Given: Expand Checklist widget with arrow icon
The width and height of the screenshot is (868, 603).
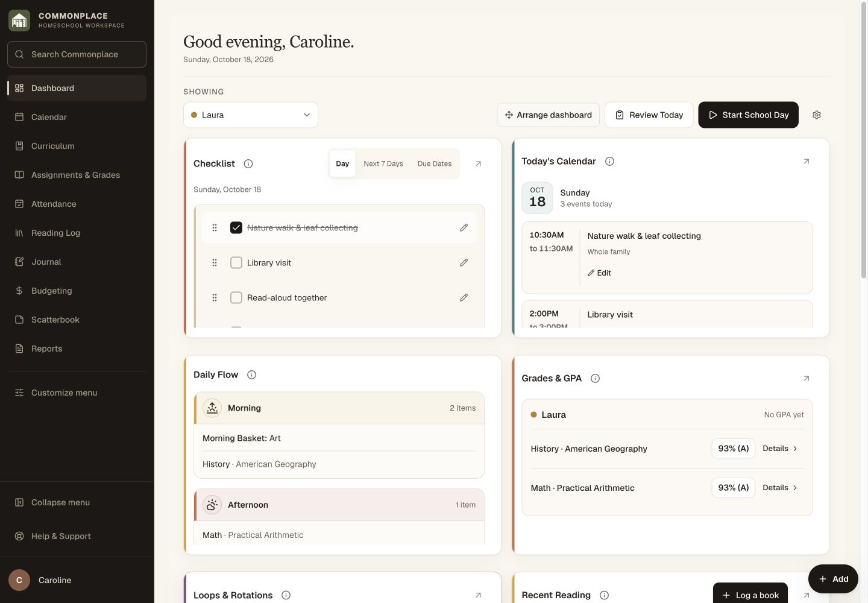Looking at the screenshot, I should pos(478,163).
